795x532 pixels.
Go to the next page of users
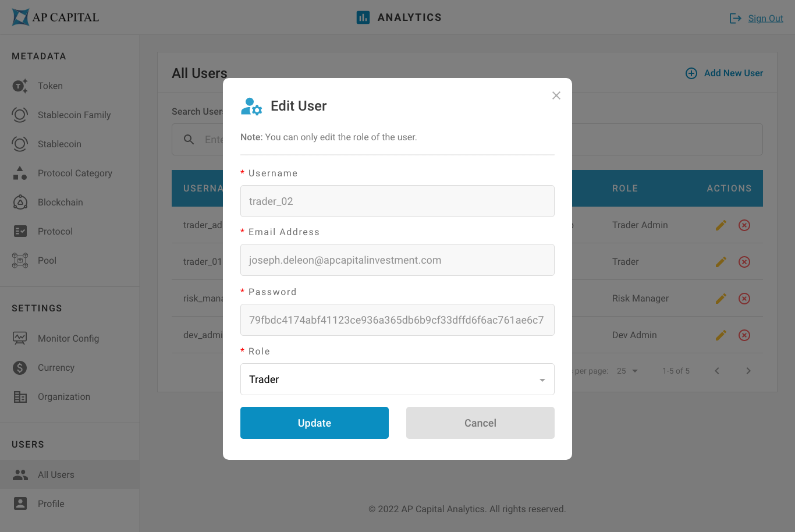(748, 371)
